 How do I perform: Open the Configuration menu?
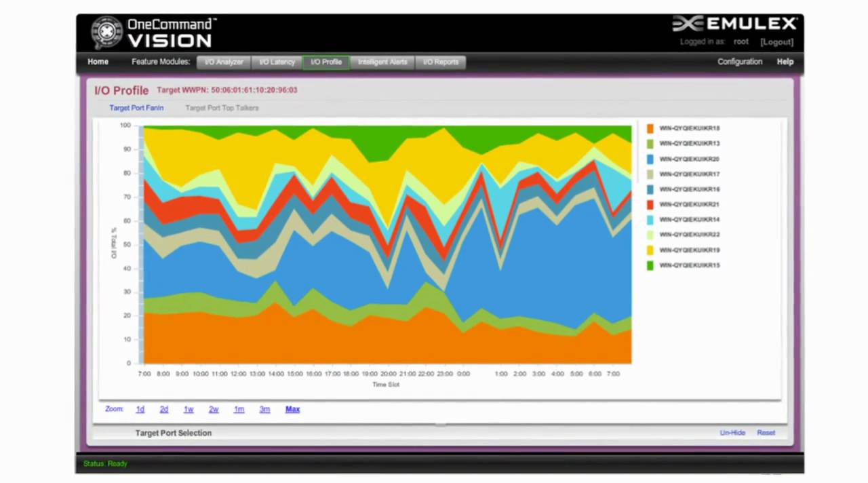point(740,62)
